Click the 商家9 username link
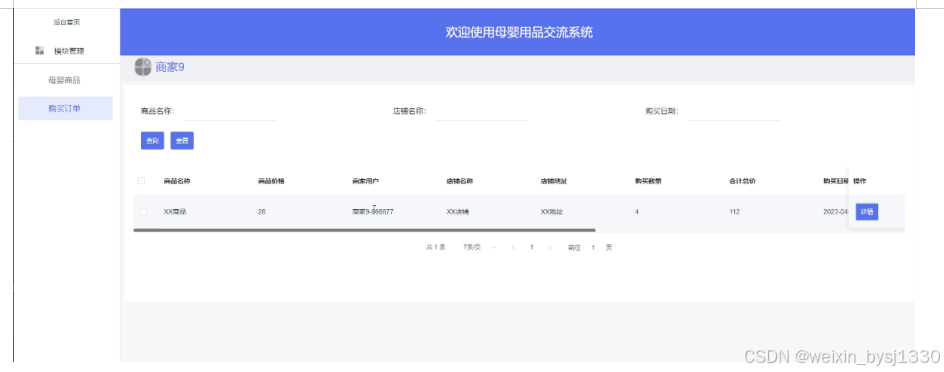Image resolution: width=944 pixels, height=372 pixels. click(170, 67)
